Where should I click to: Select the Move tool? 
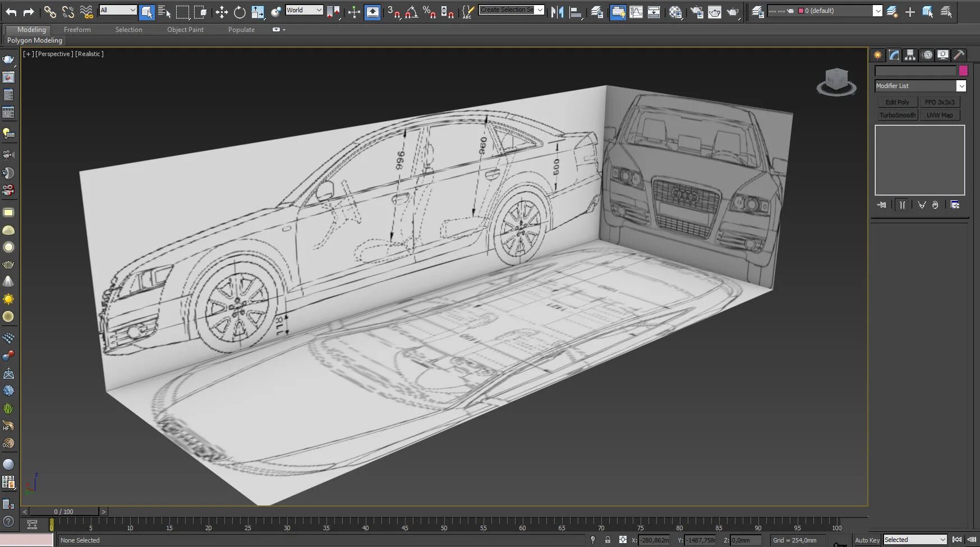pyautogui.click(x=222, y=12)
